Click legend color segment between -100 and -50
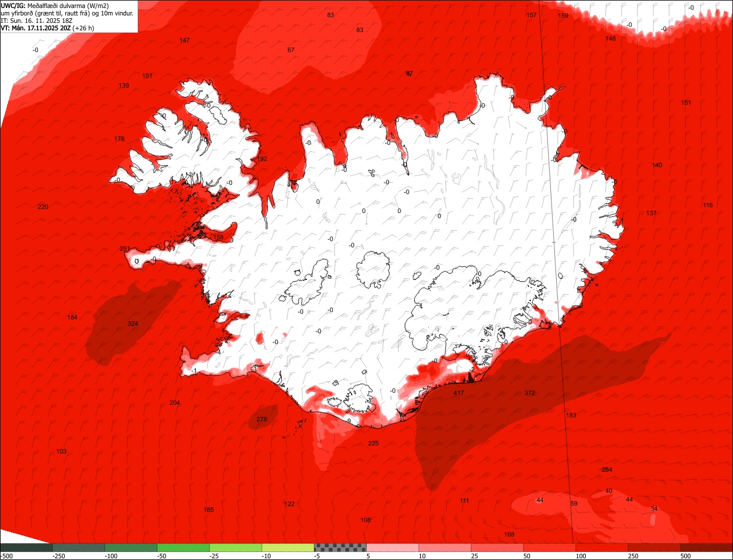This screenshot has height=560, width=733. [131, 547]
